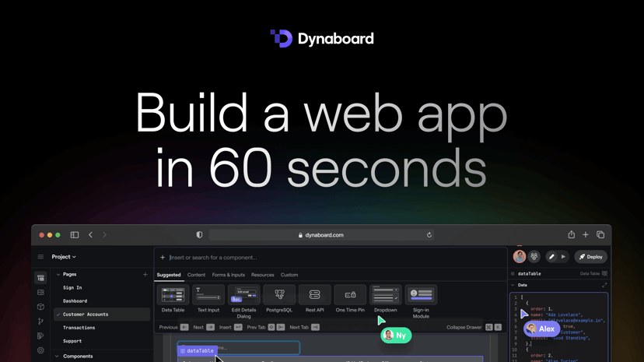Open the Dashboard page
This screenshot has width=644, height=362.
point(75,301)
